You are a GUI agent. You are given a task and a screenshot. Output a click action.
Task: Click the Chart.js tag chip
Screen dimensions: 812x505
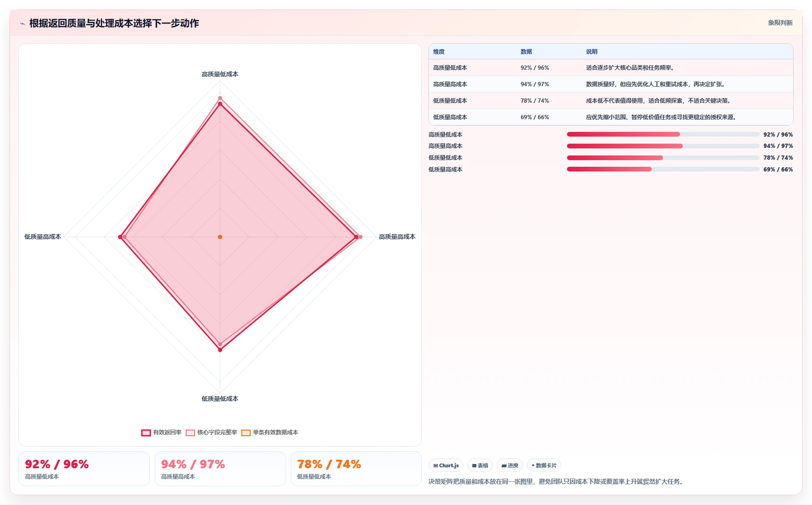(446, 465)
